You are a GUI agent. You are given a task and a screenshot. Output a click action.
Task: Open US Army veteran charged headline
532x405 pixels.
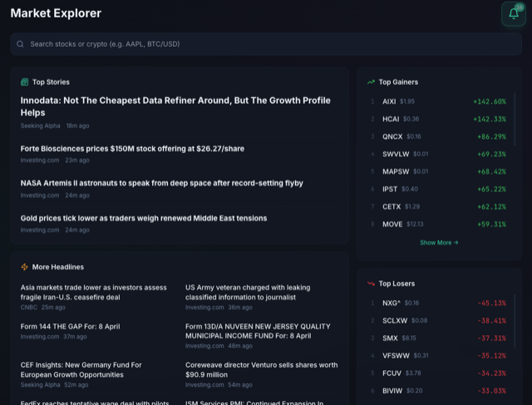click(248, 292)
